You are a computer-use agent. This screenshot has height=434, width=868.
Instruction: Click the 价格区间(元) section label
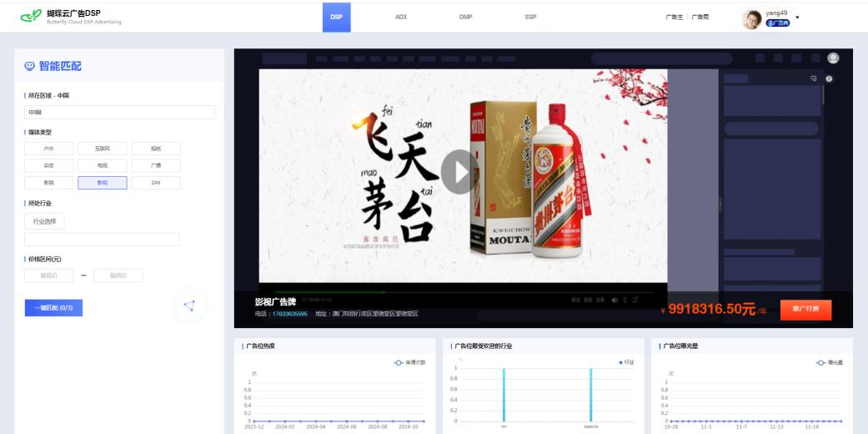point(45,260)
